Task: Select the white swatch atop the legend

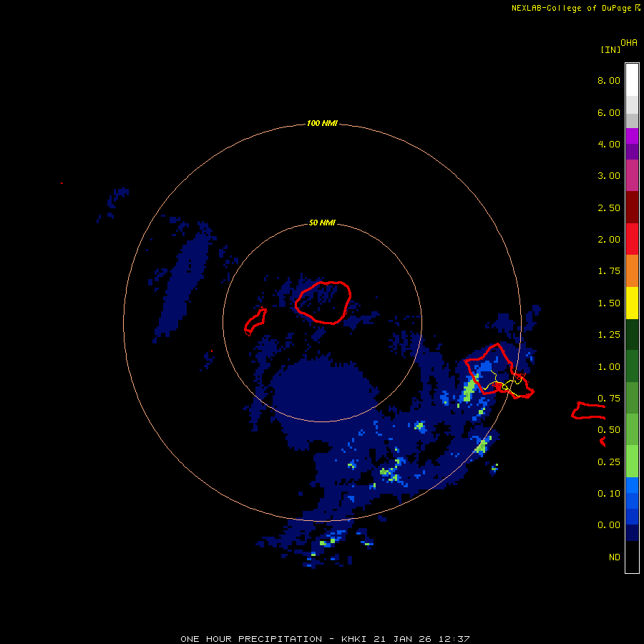Action: pyautogui.click(x=632, y=79)
